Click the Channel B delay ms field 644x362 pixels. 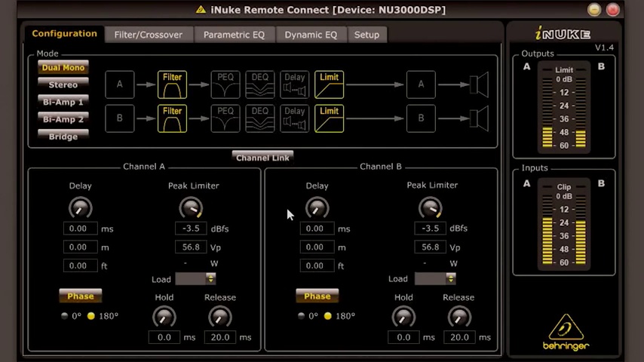click(x=317, y=229)
